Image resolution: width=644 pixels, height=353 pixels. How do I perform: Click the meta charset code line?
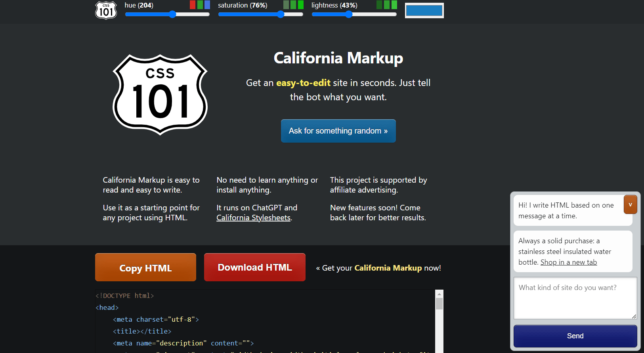point(156,319)
